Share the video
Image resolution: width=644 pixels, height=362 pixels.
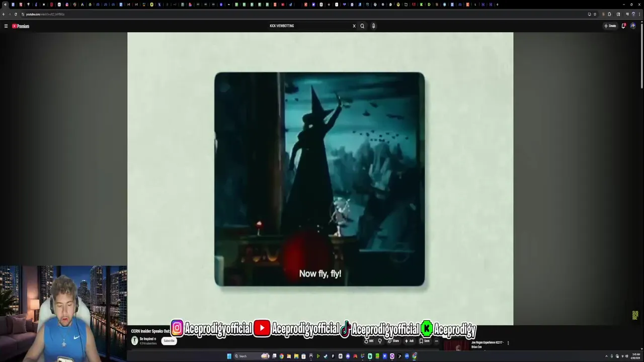(393, 341)
